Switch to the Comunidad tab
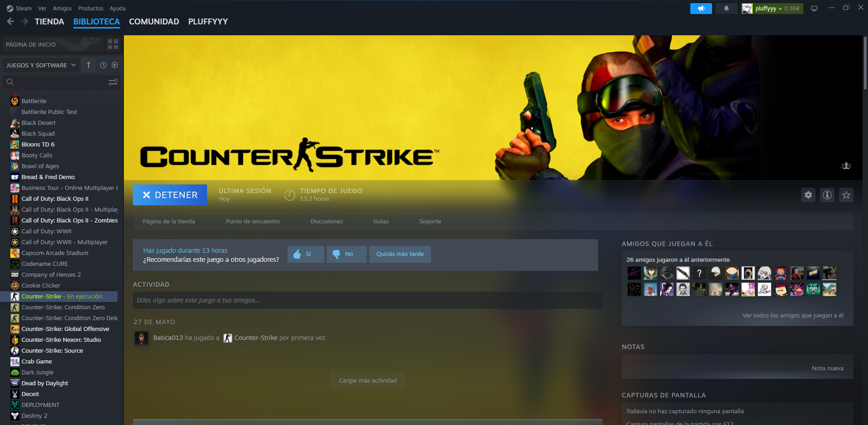This screenshot has height=425, width=868. pos(154,22)
